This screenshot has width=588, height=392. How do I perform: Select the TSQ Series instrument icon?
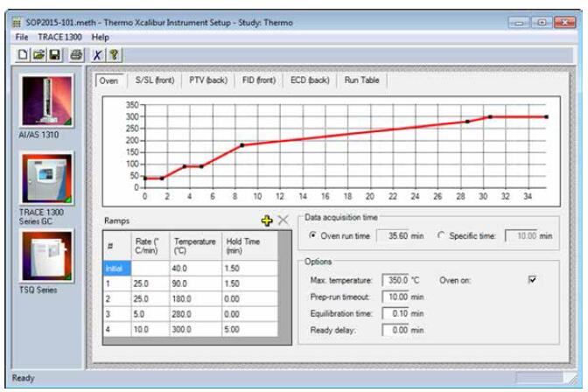coord(47,256)
